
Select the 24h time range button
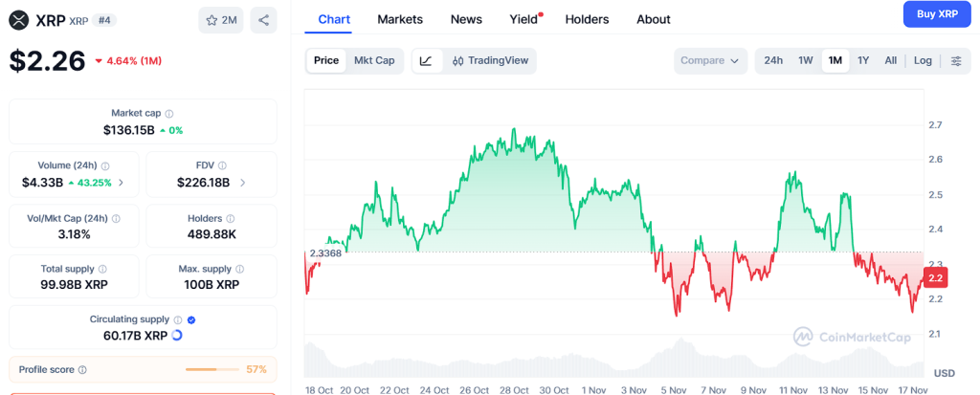[x=773, y=60]
